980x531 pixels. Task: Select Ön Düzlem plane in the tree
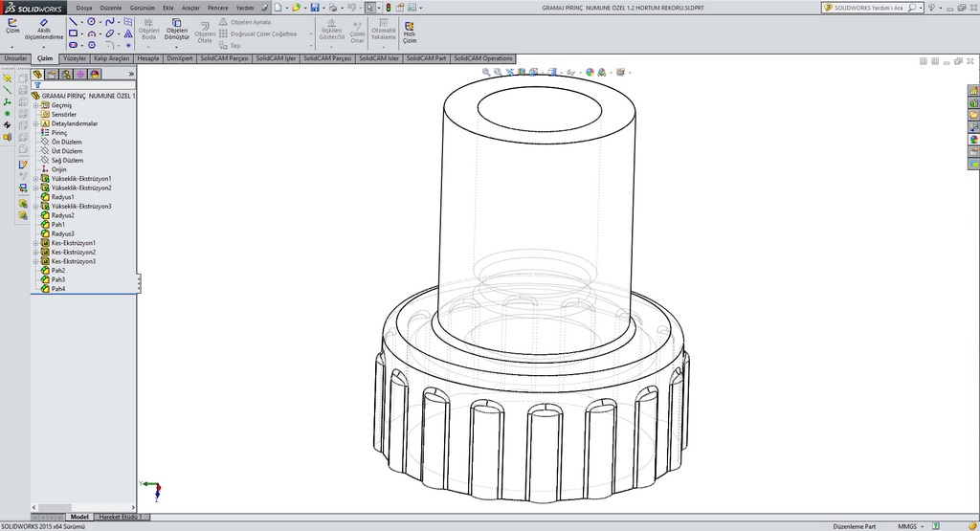pyautogui.click(x=66, y=142)
